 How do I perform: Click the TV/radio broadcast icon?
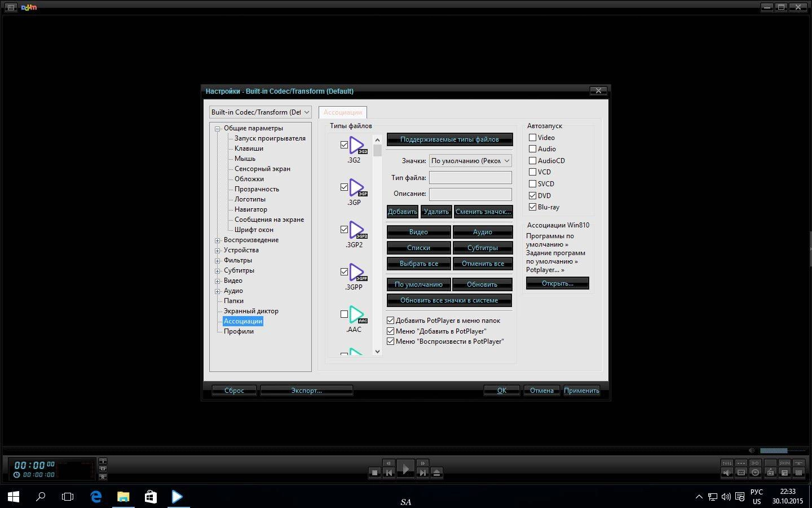(x=770, y=472)
